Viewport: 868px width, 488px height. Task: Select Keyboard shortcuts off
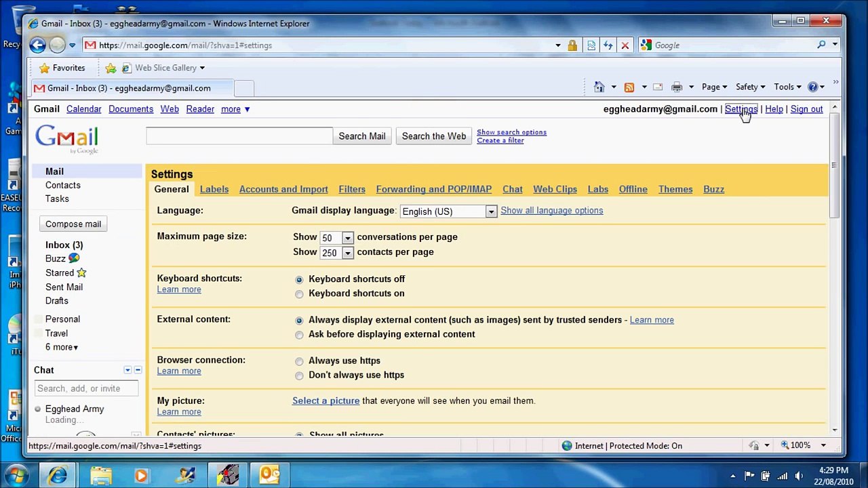tap(299, 279)
